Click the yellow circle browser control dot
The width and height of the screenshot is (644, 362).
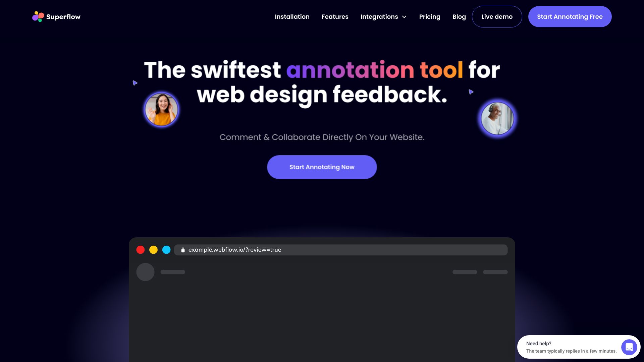tap(154, 250)
